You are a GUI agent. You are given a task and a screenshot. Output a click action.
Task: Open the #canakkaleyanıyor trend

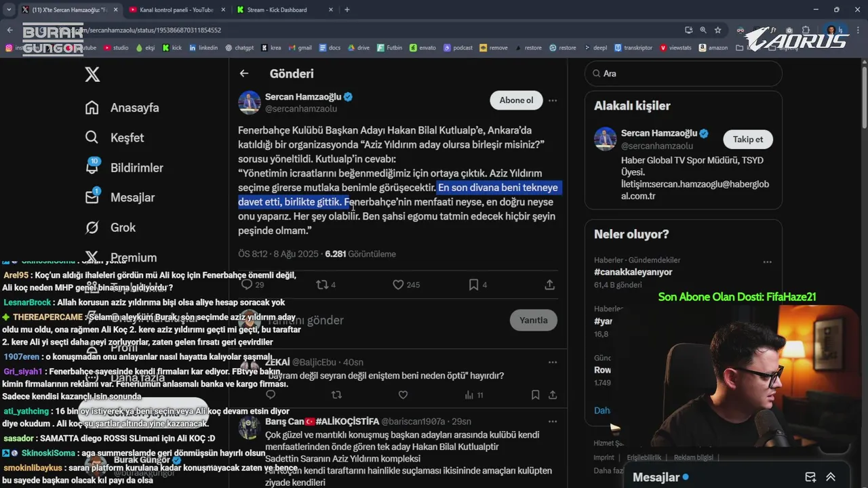click(x=633, y=272)
